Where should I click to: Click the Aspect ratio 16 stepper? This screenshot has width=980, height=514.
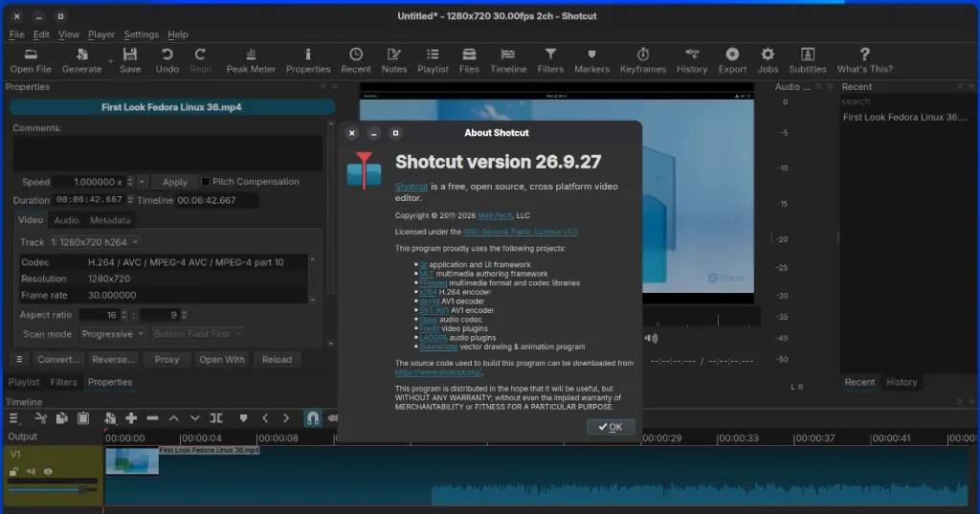[x=123, y=315]
